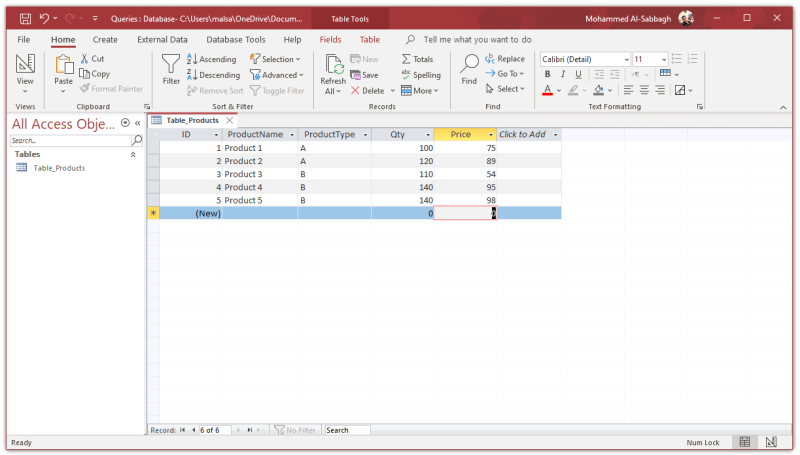Click Totals sigma icon
The image size is (800, 455).
406,59
